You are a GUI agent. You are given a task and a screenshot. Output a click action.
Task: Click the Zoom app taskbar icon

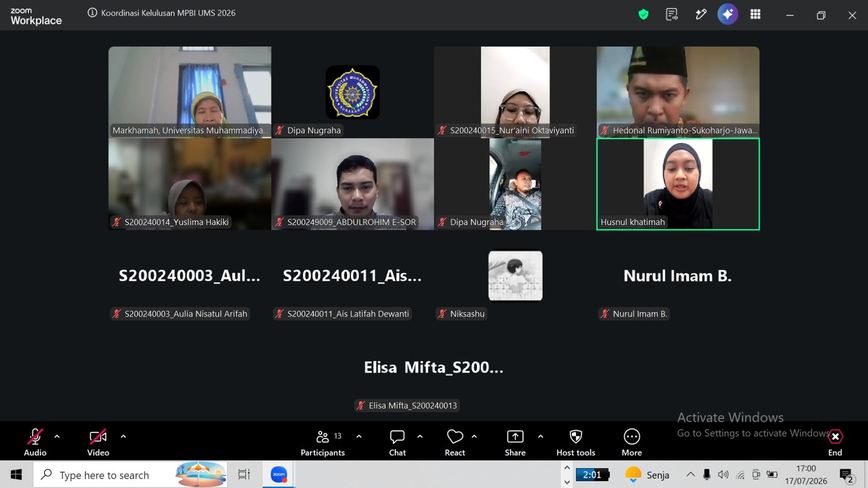point(279,475)
